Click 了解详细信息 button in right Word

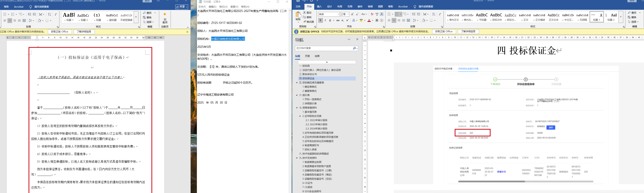[x=468, y=31]
